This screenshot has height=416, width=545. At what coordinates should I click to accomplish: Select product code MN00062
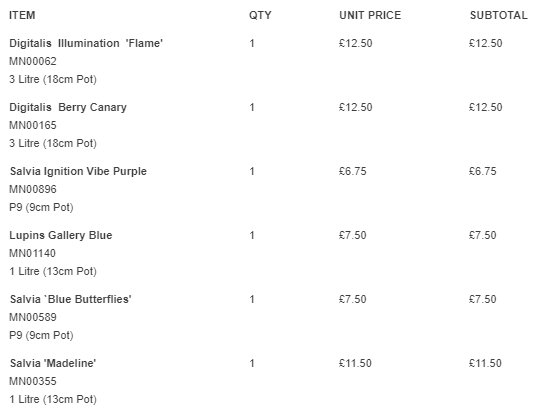tap(33, 61)
